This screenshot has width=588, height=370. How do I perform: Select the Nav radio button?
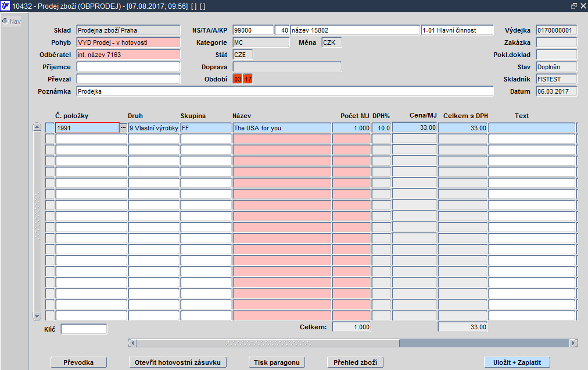[x=5, y=21]
